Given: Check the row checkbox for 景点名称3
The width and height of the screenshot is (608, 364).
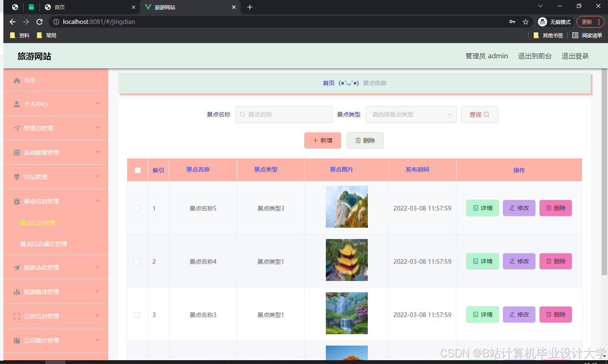Looking at the screenshot, I should (x=137, y=315).
